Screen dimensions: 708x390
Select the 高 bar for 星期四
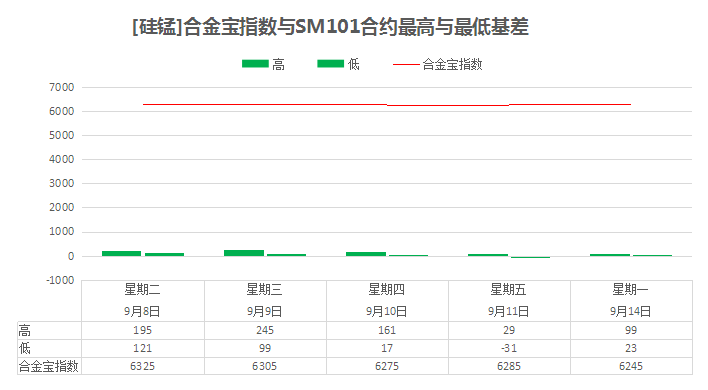pos(366,254)
